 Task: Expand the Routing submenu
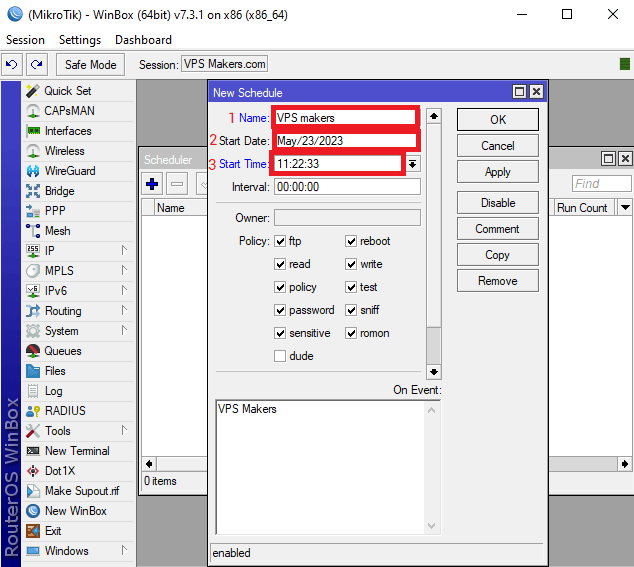pyautogui.click(x=125, y=311)
